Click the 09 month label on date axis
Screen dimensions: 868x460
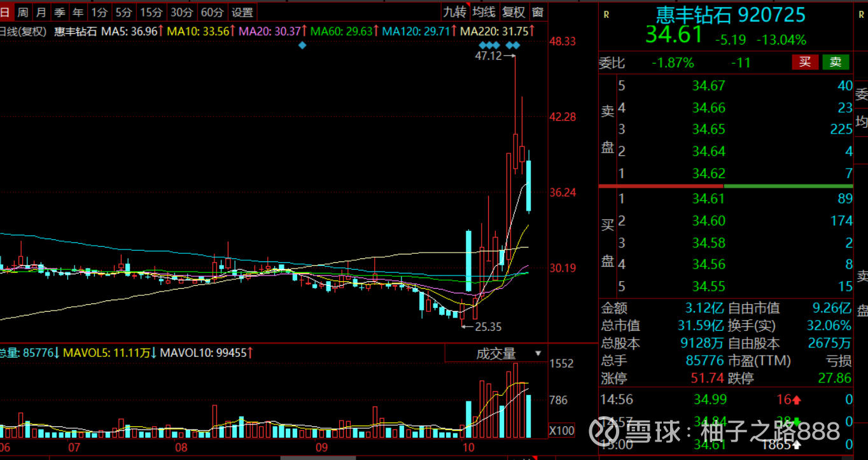click(x=321, y=447)
